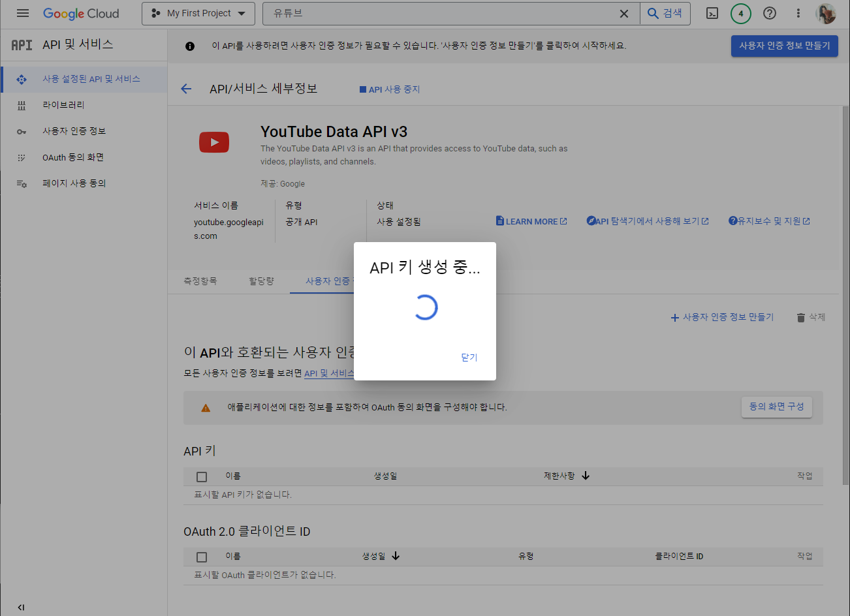Click the 유형 column header in OAuth table
This screenshot has height=616, width=850.
[x=526, y=556]
